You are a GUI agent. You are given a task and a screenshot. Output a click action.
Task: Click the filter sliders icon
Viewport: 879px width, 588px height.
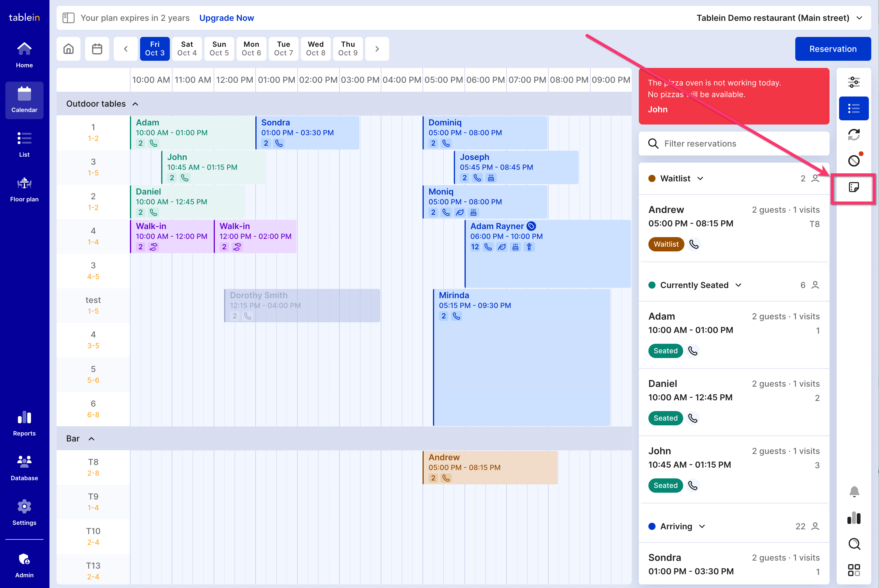(853, 82)
